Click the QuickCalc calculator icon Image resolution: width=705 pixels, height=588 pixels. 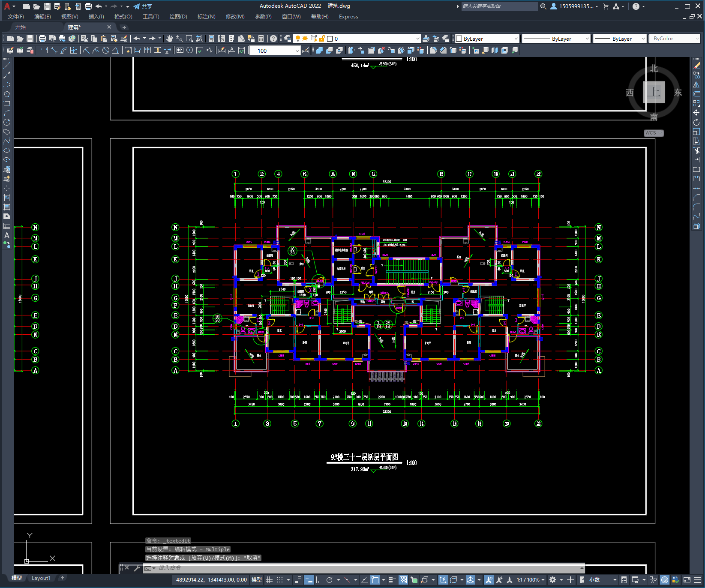[x=261, y=39]
